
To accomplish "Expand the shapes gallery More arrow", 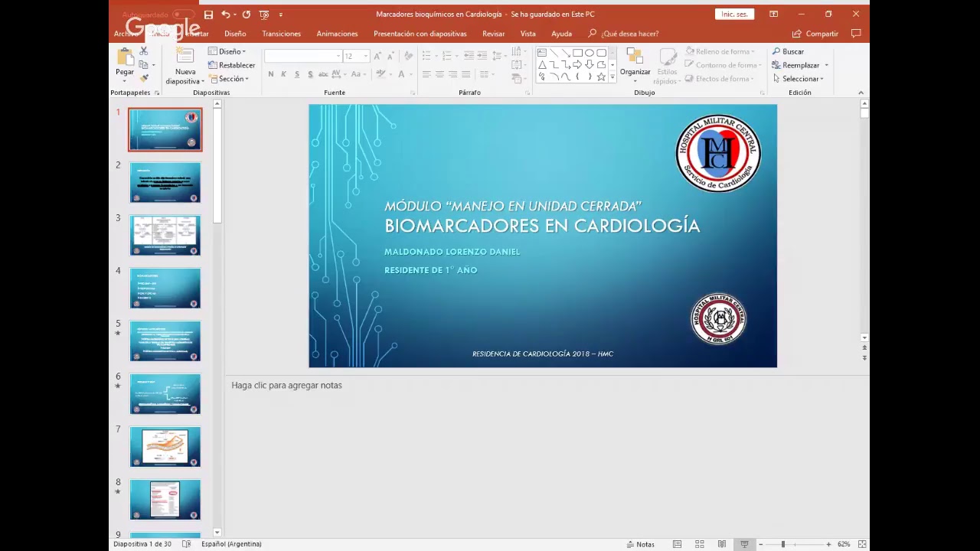I will tap(612, 77).
